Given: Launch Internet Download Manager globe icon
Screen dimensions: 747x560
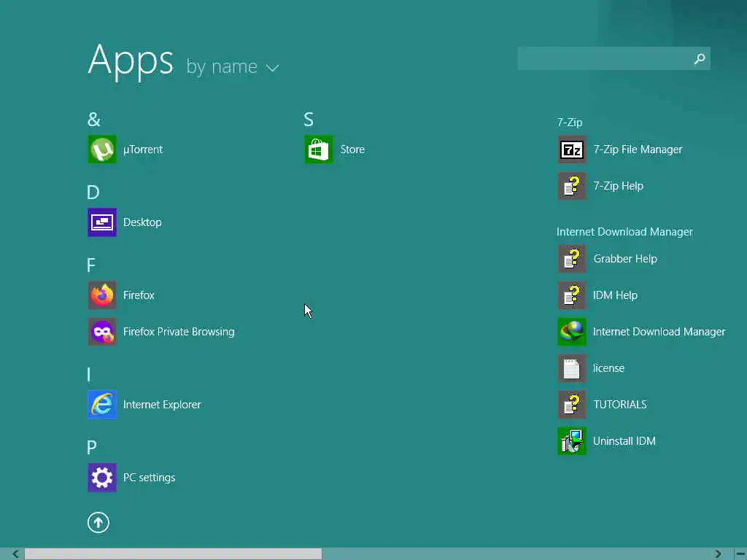Looking at the screenshot, I should coord(572,332).
